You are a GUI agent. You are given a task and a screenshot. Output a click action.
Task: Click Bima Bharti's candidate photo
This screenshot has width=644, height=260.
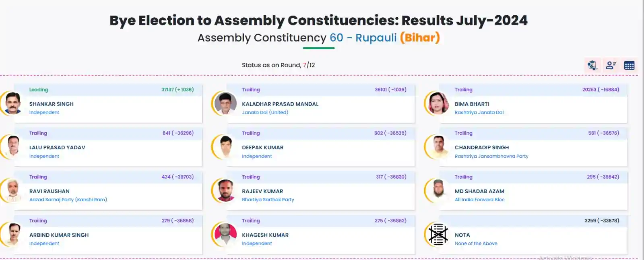[438, 103]
